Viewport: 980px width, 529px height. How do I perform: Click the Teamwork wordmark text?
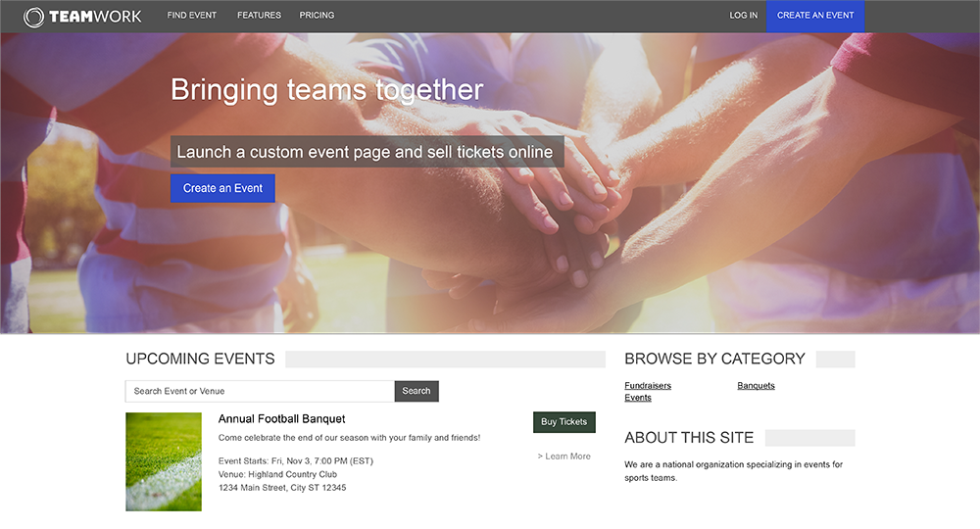96,17
